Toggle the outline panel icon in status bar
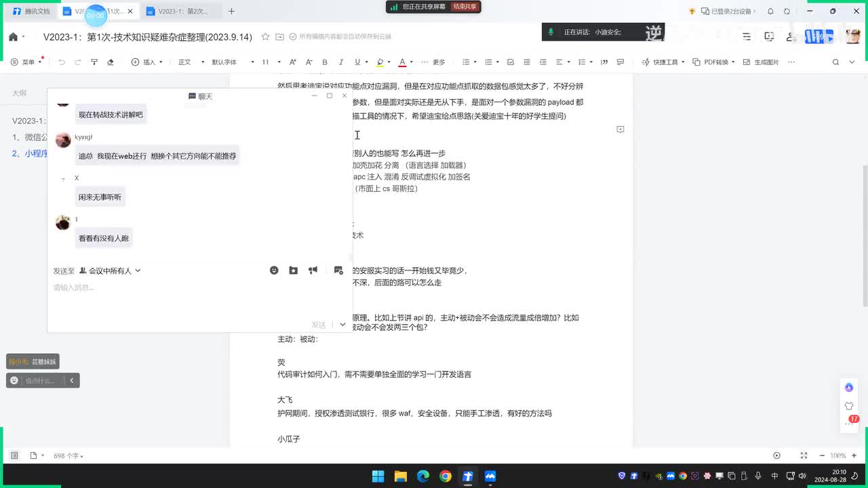This screenshot has width=868, height=488. click(x=14, y=455)
